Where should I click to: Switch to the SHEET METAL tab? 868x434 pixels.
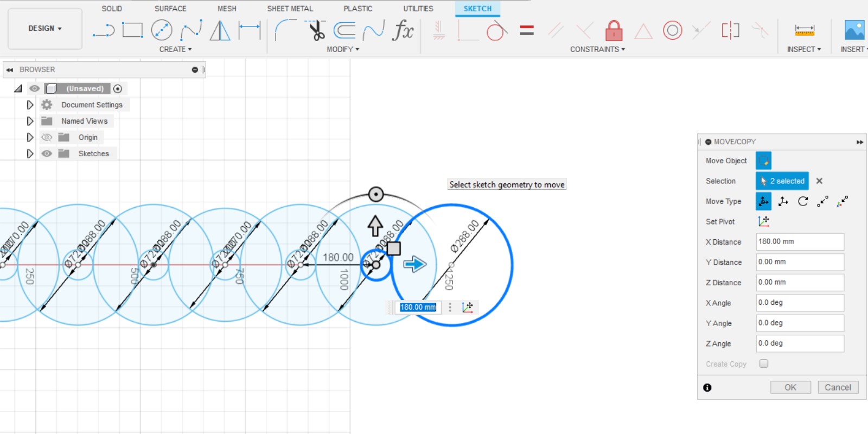(x=290, y=9)
